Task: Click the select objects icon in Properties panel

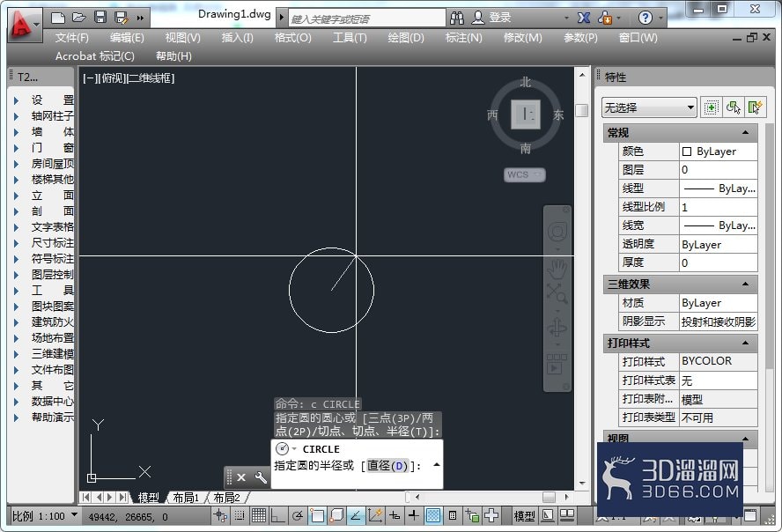Action: click(x=733, y=107)
